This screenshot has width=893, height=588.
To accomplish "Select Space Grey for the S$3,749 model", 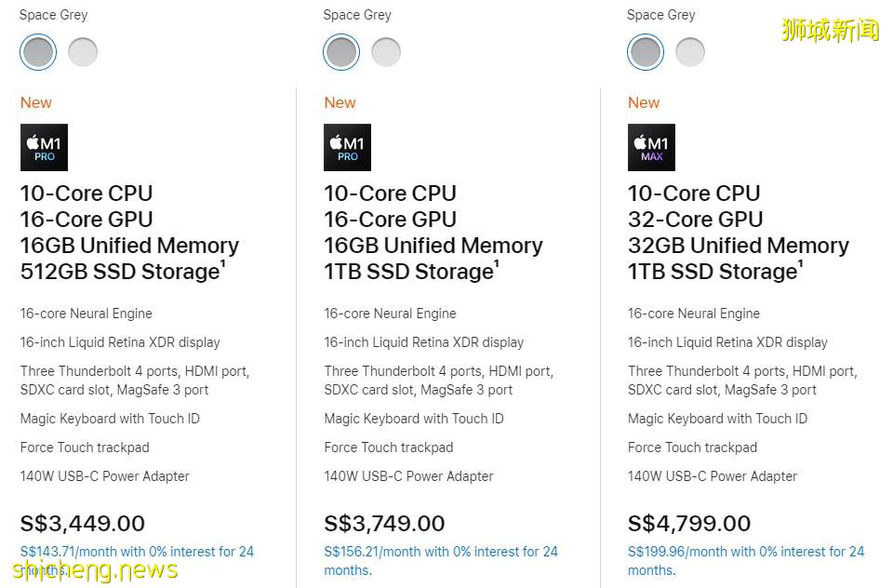I will 341,52.
